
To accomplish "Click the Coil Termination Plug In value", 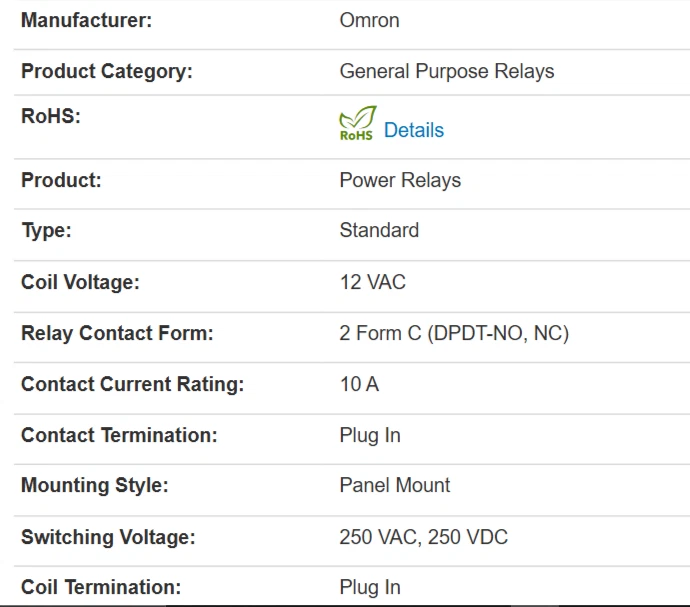I will (370, 587).
